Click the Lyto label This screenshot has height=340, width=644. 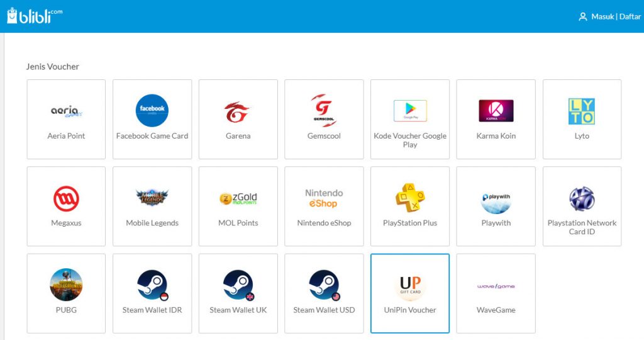click(582, 136)
